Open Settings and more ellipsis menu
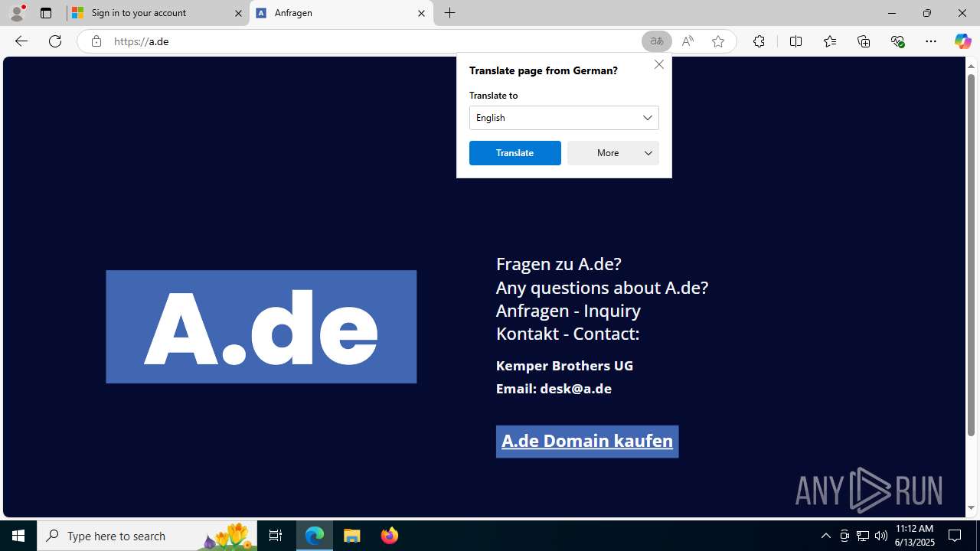This screenshot has height=551, width=980. point(931,41)
